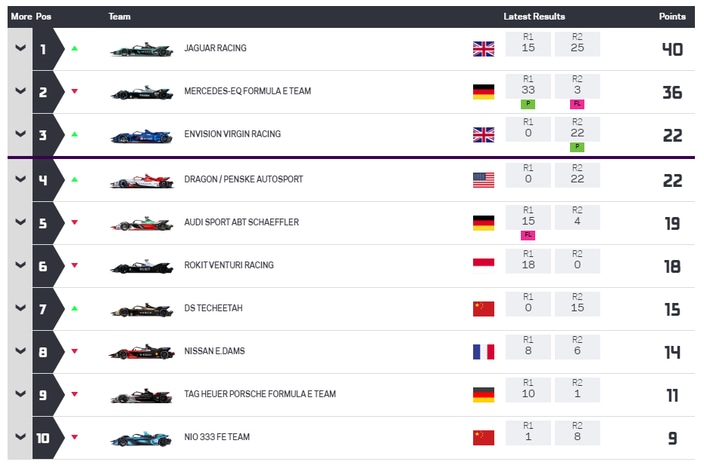Open MERCEDES-EQ FORMULA E TEAM name
704x468 pixels.
click(x=248, y=91)
